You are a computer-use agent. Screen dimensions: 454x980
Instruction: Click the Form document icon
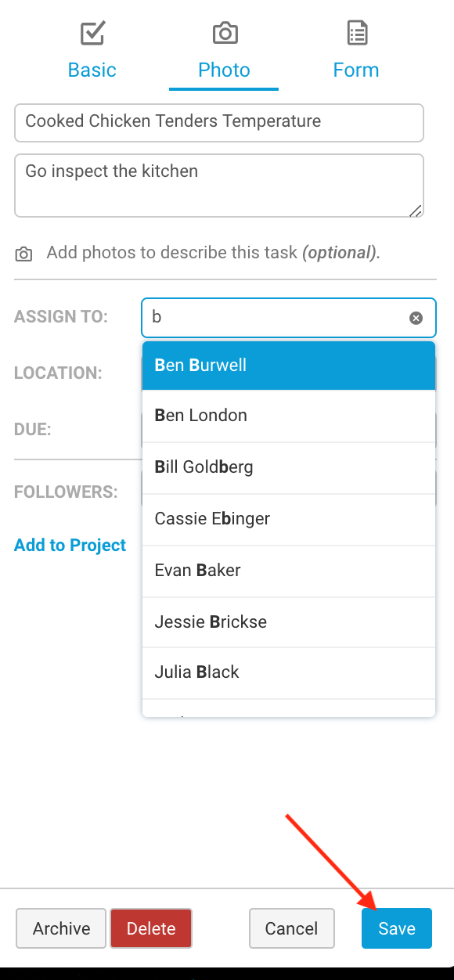pos(357,34)
